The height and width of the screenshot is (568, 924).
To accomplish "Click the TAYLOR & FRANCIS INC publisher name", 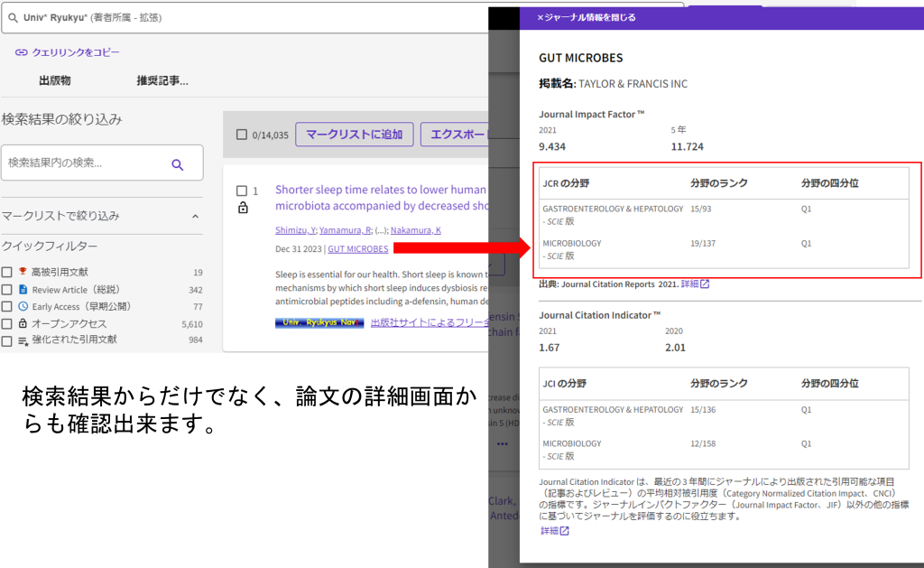I will pos(633,84).
